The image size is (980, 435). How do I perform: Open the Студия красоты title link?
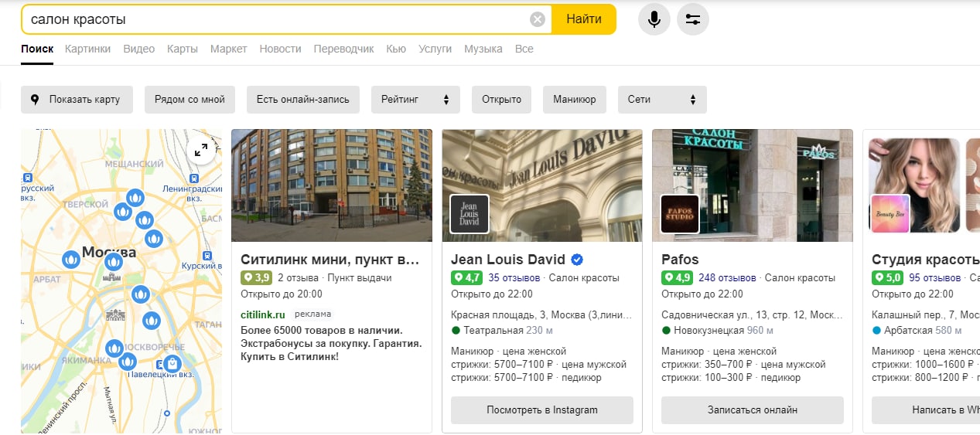[x=926, y=259]
